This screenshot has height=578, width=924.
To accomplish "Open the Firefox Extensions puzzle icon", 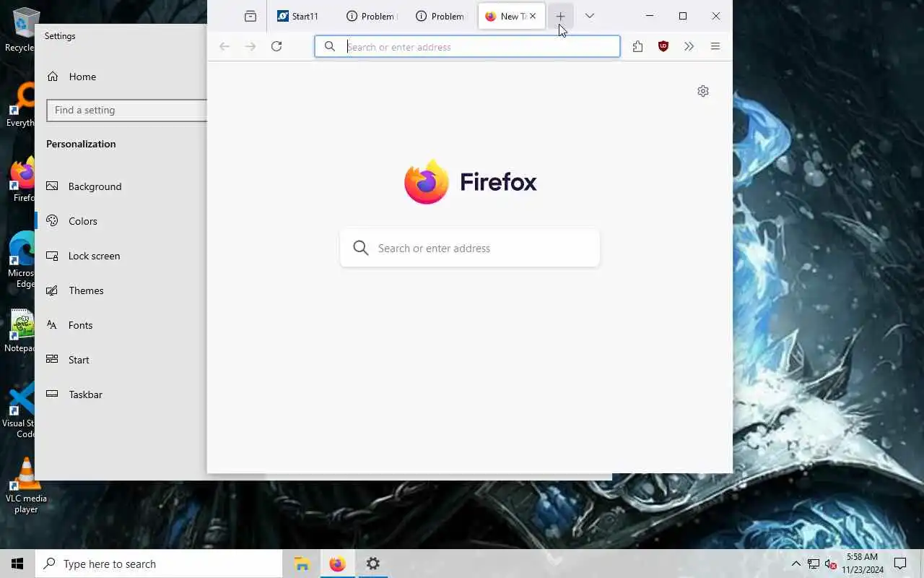I will [637, 46].
